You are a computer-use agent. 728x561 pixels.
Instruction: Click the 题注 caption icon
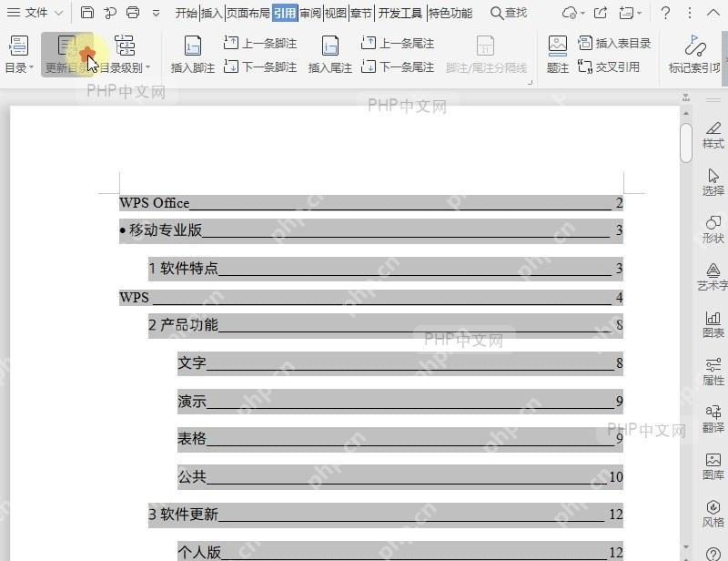click(558, 55)
